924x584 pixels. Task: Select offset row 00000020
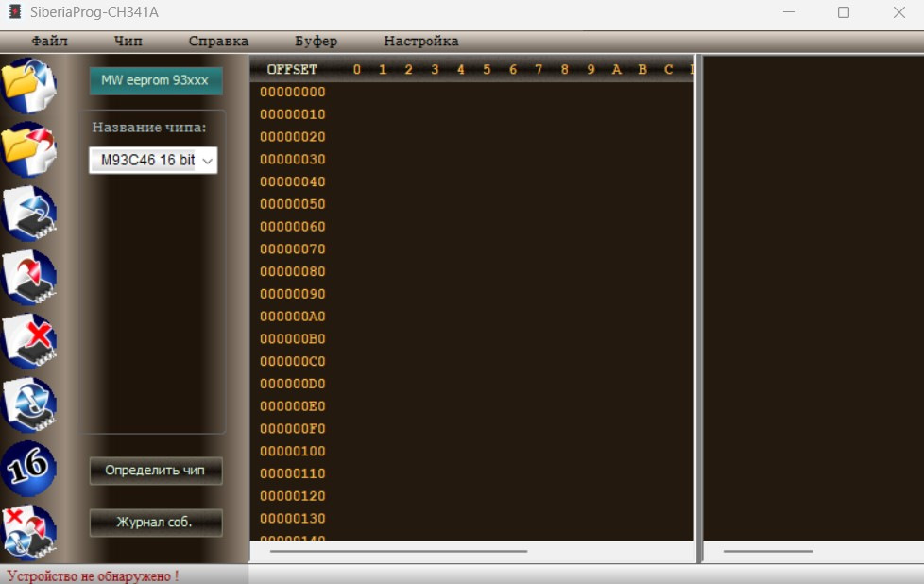(292, 137)
